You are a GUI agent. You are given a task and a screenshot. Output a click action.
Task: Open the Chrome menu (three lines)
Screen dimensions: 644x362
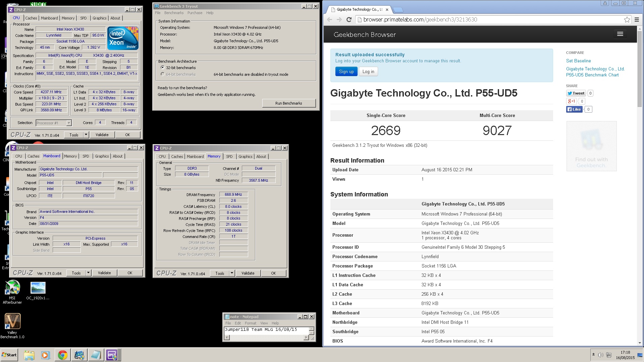637,19
